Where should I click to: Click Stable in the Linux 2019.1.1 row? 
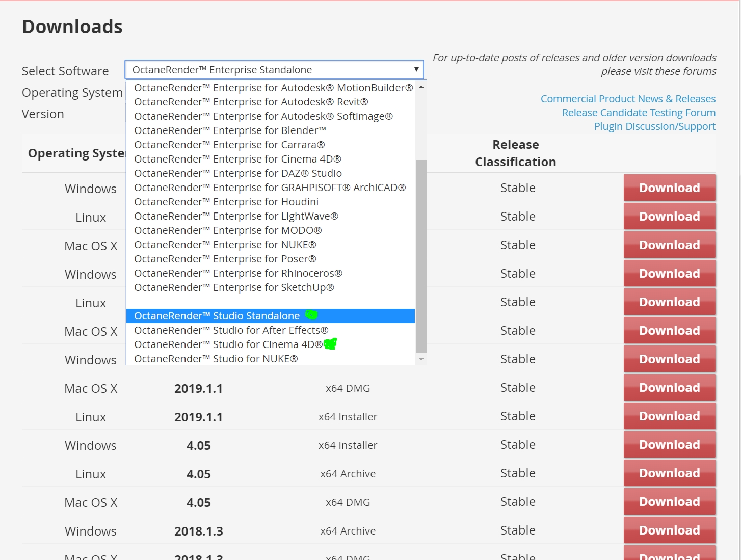pos(518,416)
